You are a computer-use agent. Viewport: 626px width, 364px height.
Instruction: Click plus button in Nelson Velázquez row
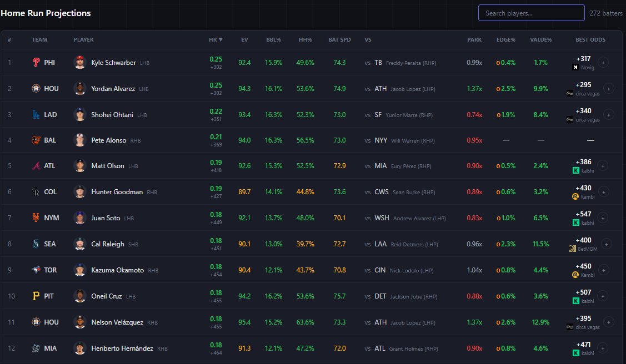pyautogui.click(x=608, y=322)
